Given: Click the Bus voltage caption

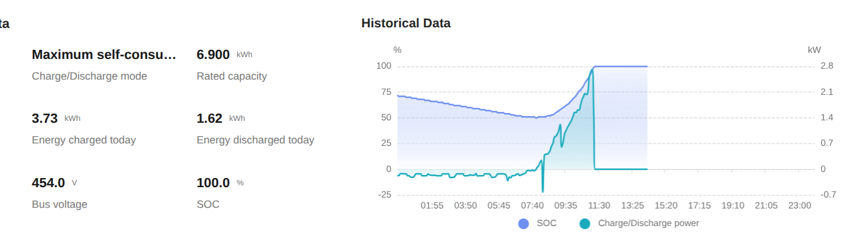Looking at the screenshot, I should [60, 205].
